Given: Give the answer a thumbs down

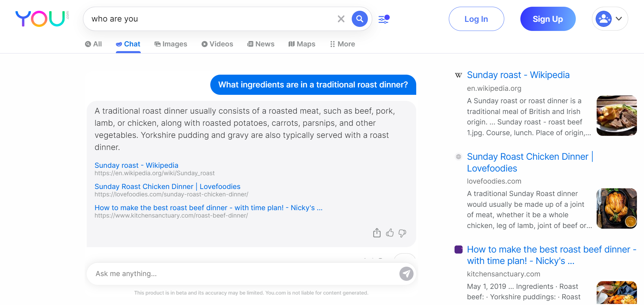Looking at the screenshot, I should tap(402, 233).
